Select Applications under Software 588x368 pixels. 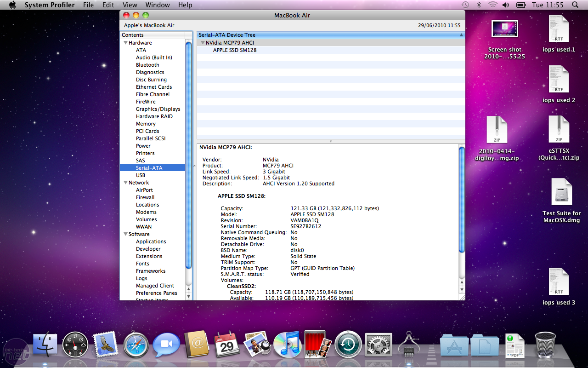click(x=151, y=241)
